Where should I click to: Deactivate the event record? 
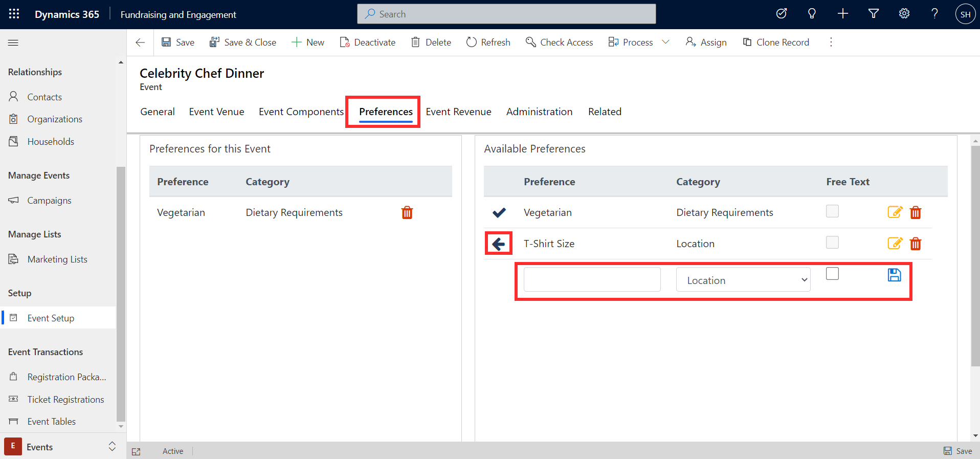point(368,42)
